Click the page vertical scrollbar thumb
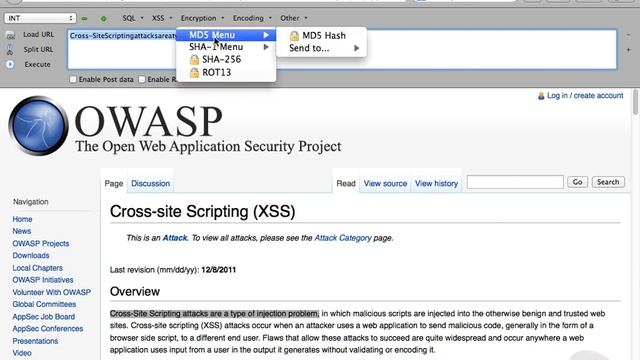640x360 pixels. pos(636,102)
